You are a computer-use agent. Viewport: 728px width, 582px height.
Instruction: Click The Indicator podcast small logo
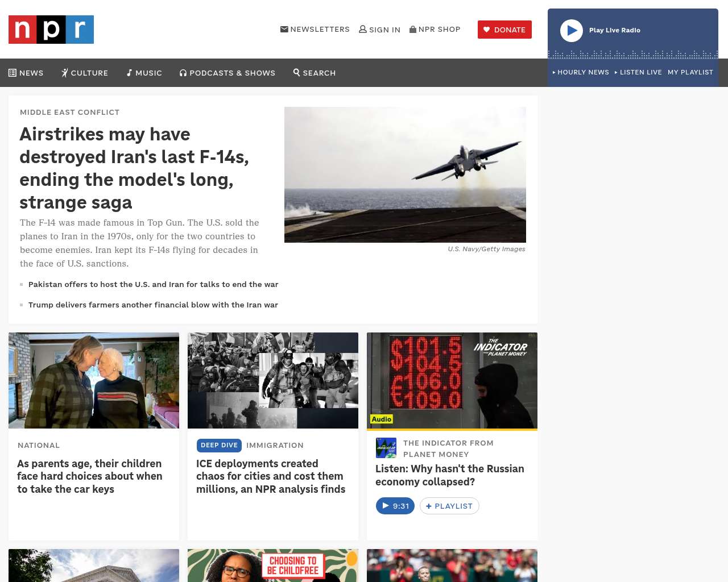[x=386, y=448]
